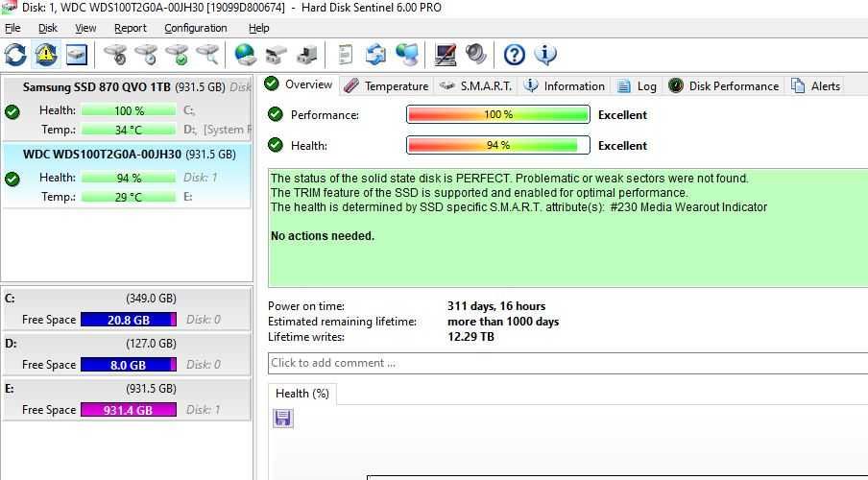Select the Health (%) graph tab
The image size is (868, 480).
tap(302, 394)
